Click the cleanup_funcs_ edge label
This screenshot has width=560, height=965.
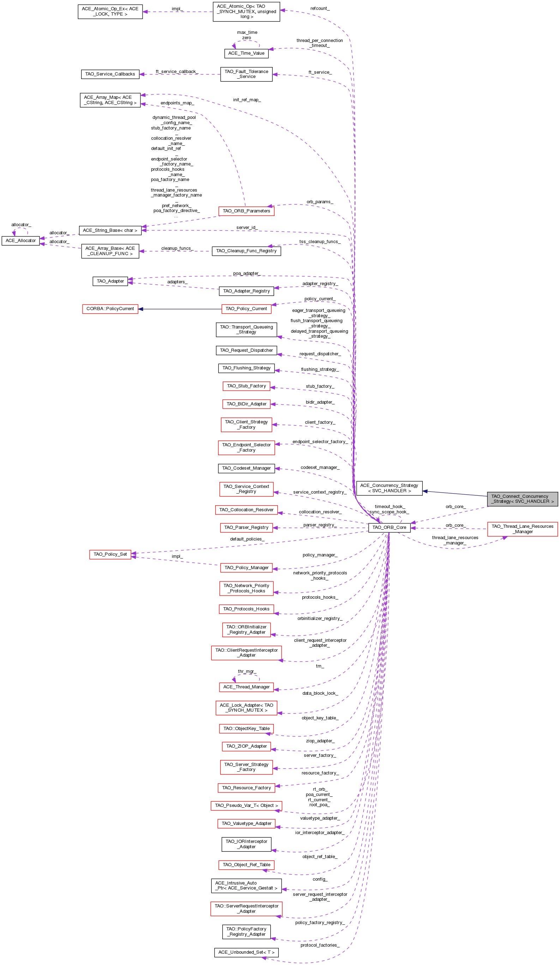tap(177, 248)
